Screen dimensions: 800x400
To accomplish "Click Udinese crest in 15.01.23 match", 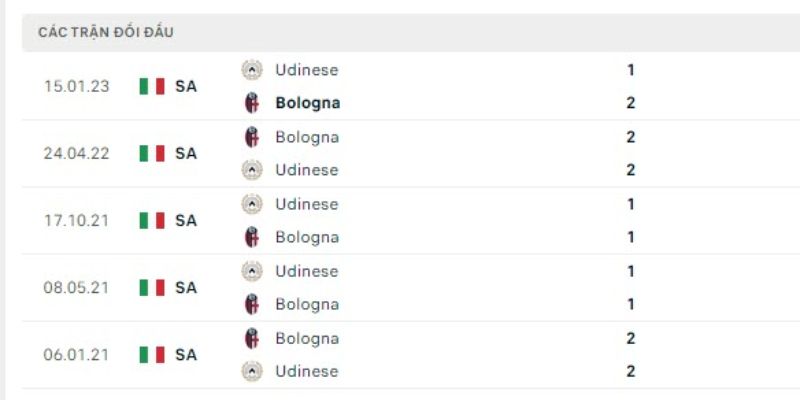I will point(252,70).
